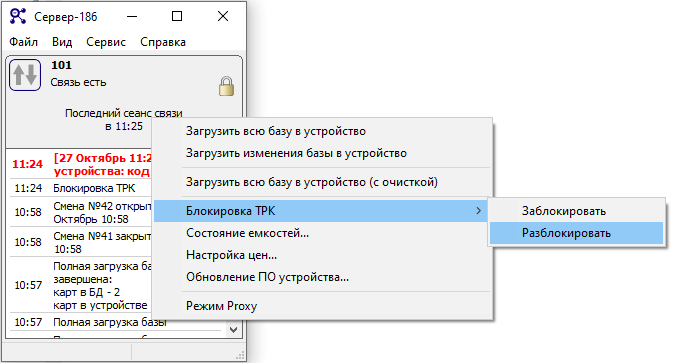Click the resize grip in status bar

(x=240, y=355)
